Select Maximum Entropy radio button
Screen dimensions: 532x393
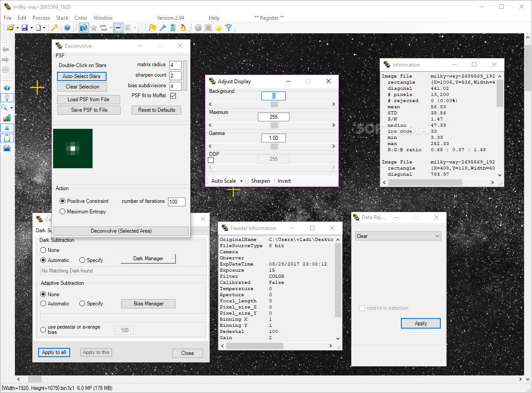pyautogui.click(x=62, y=212)
